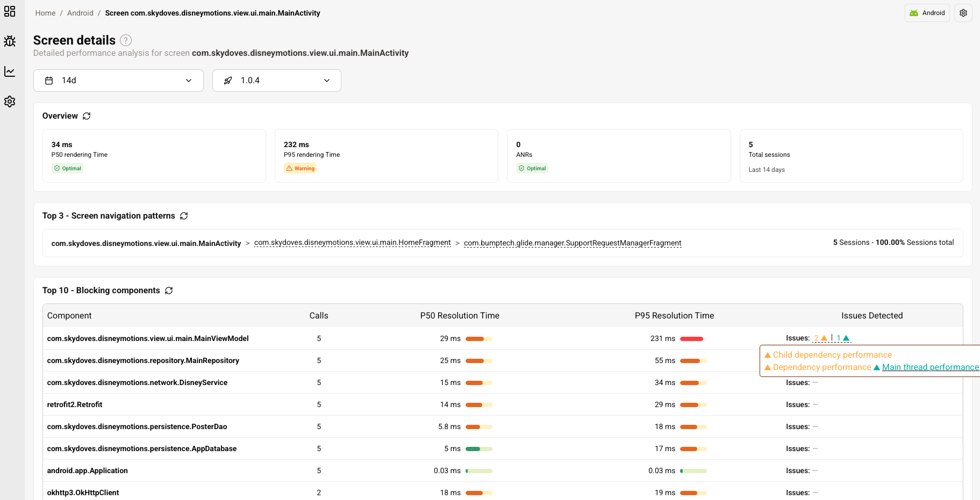Image resolution: width=980 pixels, height=500 pixels.
Task: Click MainViewModel red P95 resolution bar
Action: 691,339
